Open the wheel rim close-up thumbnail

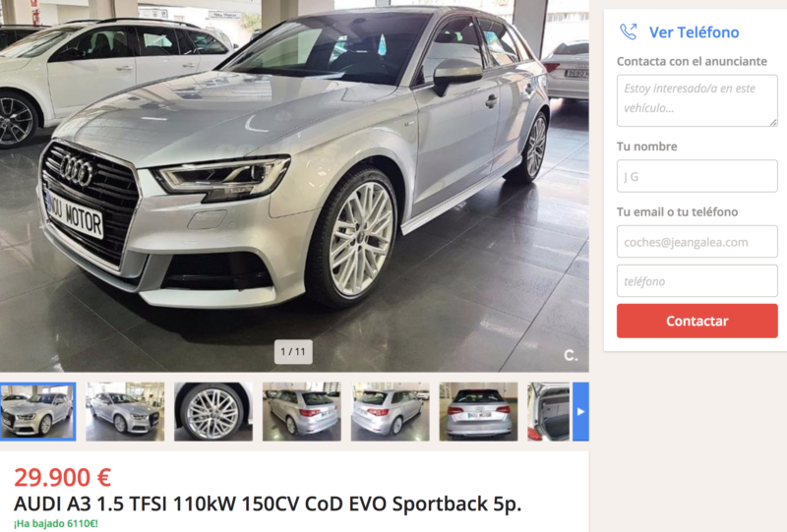(x=213, y=412)
